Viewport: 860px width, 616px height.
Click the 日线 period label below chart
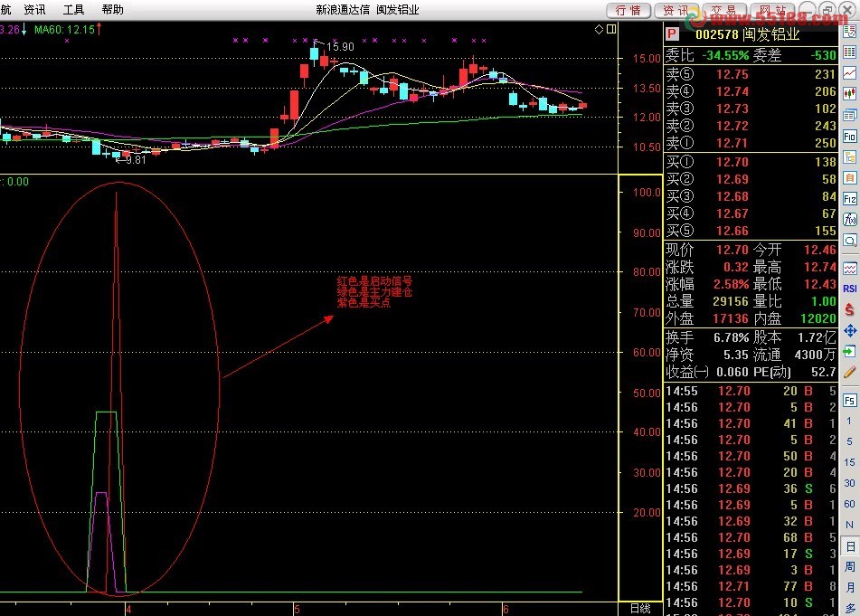click(640, 609)
